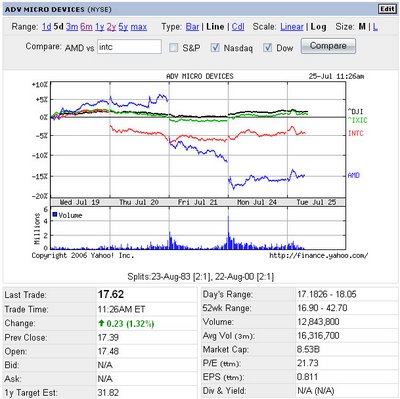Select the 1d range link
Image resolution: width=400 pixels, height=399 pixels.
(x=47, y=27)
